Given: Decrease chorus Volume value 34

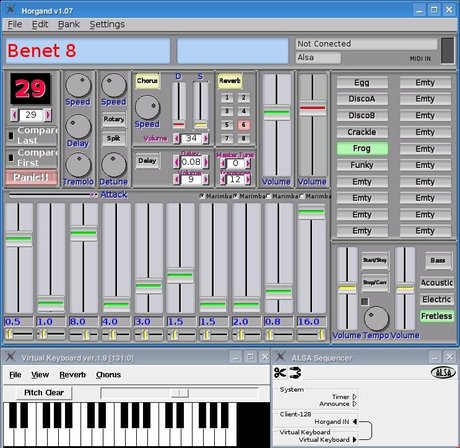Looking at the screenshot, I should [177, 138].
